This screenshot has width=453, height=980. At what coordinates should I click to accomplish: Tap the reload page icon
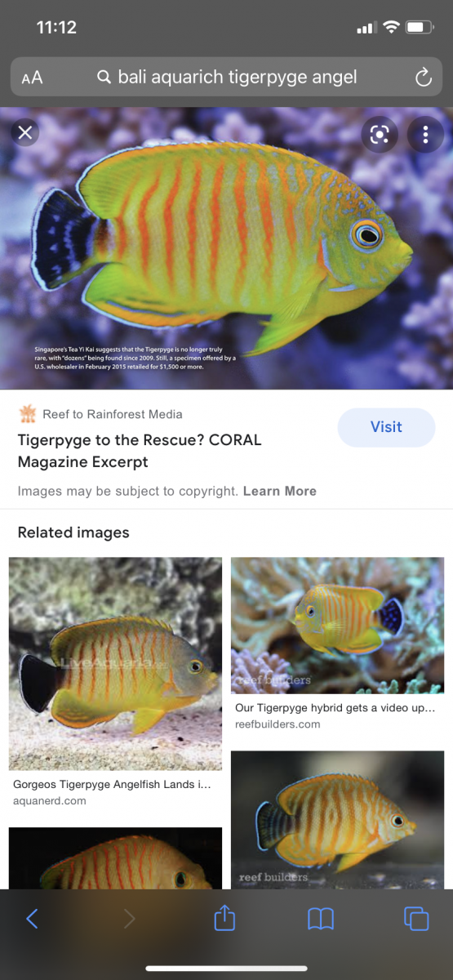coord(423,78)
